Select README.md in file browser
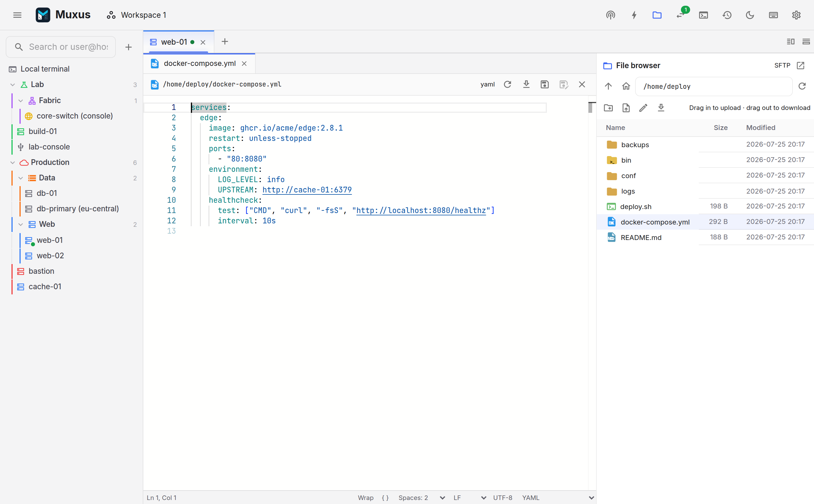 (x=705, y=237)
